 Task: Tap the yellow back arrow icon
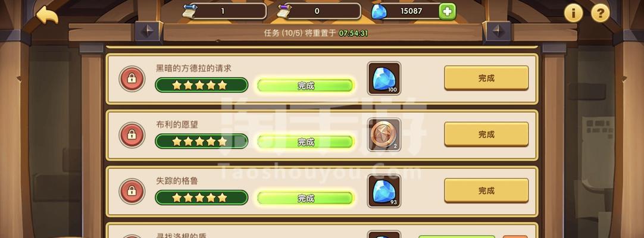tap(47, 15)
